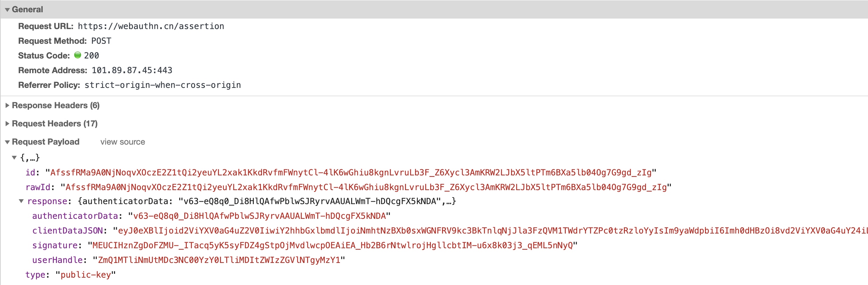The height and width of the screenshot is (285, 868).
Task: Select the id value string
Action: point(351,173)
